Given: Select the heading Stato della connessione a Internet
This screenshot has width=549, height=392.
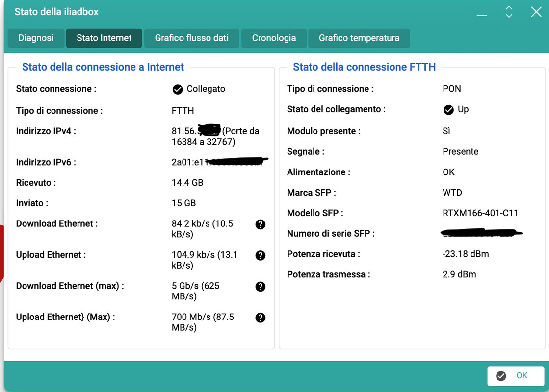Looking at the screenshot, I should 103,67.
